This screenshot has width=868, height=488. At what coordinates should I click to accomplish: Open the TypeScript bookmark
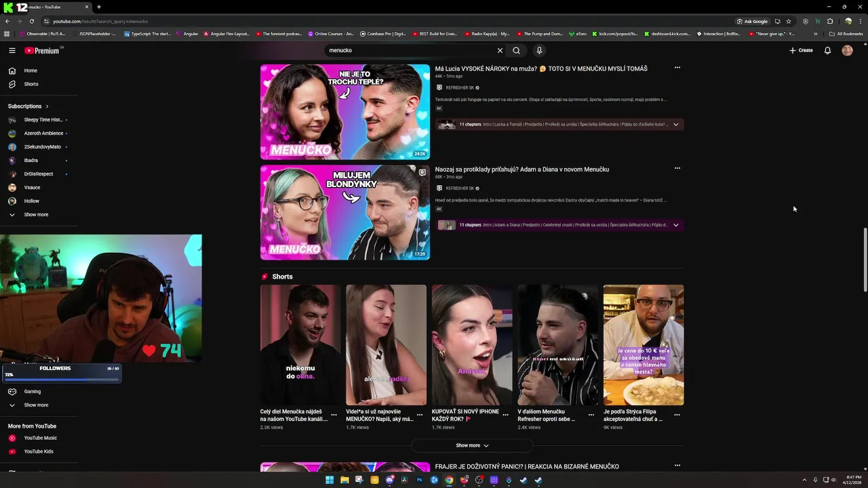click(147, 33)
